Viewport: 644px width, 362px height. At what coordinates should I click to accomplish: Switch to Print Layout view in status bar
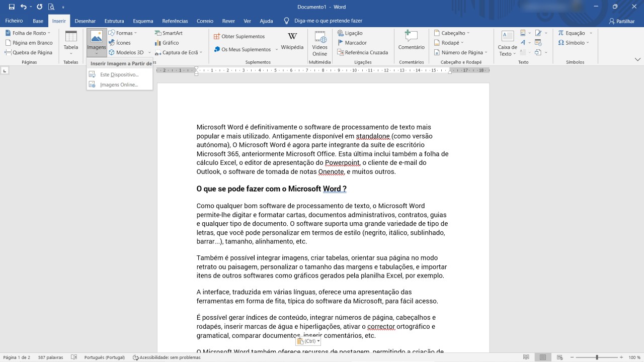coord(543,357)
